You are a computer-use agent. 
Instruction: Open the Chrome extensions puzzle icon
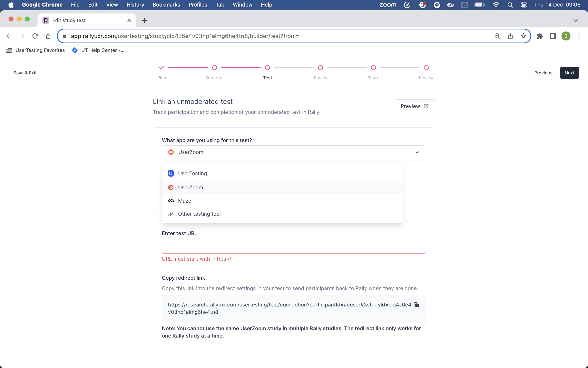[540, 36]
